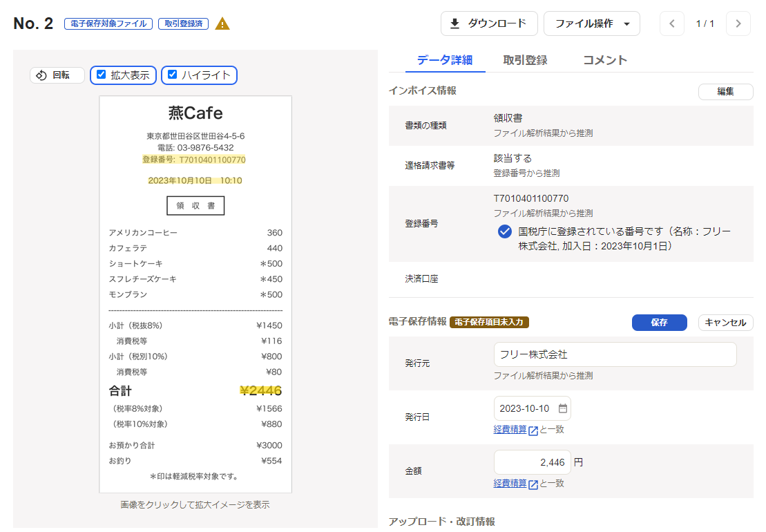Screen dimensions: 766x532
Task: Open 経費精算 link under 金額
Action: pyautogui.click(x=510, y=483)
